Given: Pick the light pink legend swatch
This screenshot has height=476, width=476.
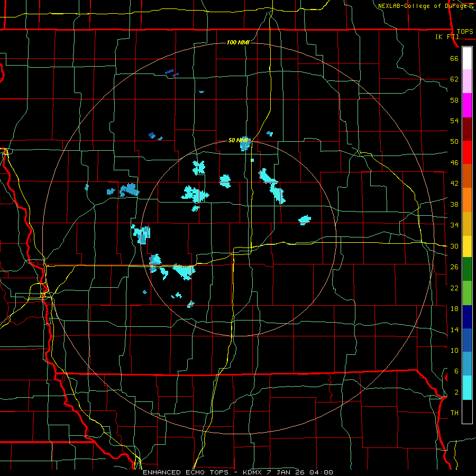Looking at the screenshot, I should [x=467, y=81].
